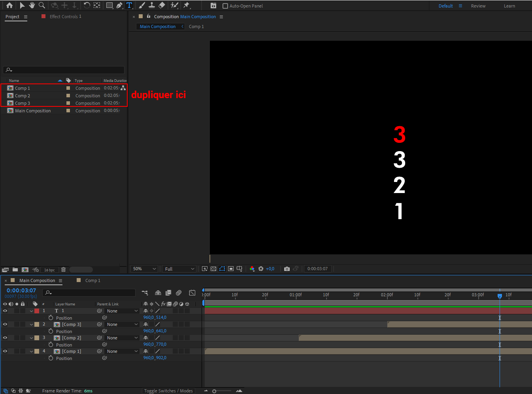Activate the Hand tool
Screen dimensions: 532x394
(x=32, y=5)
